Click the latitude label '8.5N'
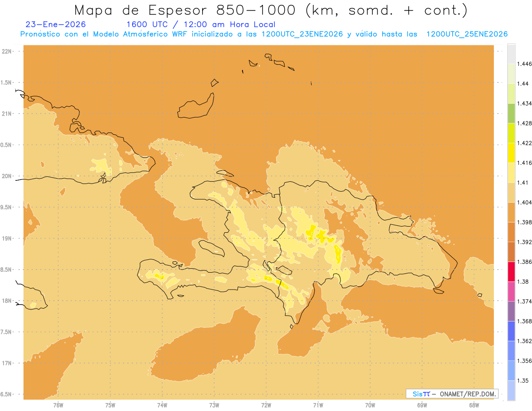 tap(7, 270)
